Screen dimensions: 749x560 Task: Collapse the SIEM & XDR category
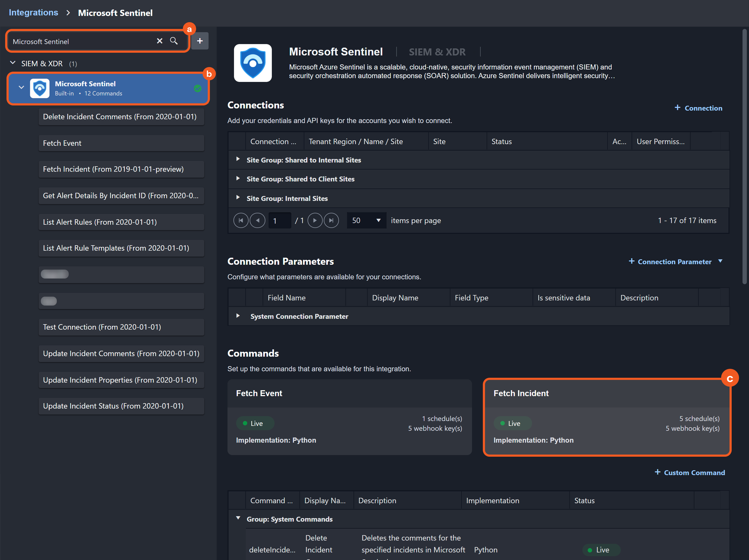pyautogui.click(x=13, y=63)
